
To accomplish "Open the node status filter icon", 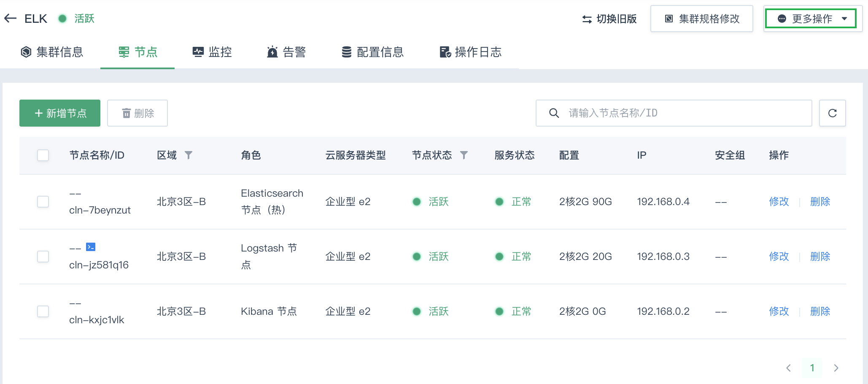I will point(464,155).
